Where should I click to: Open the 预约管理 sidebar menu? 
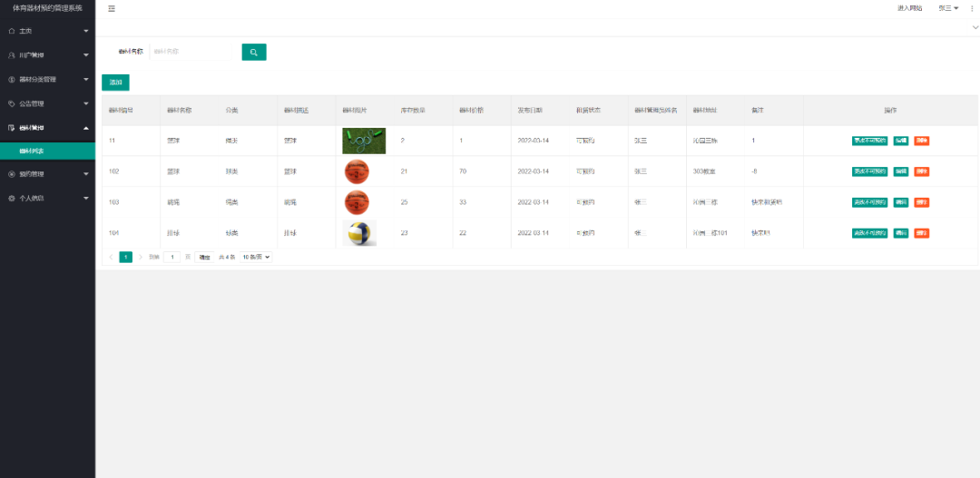point(47,173)
